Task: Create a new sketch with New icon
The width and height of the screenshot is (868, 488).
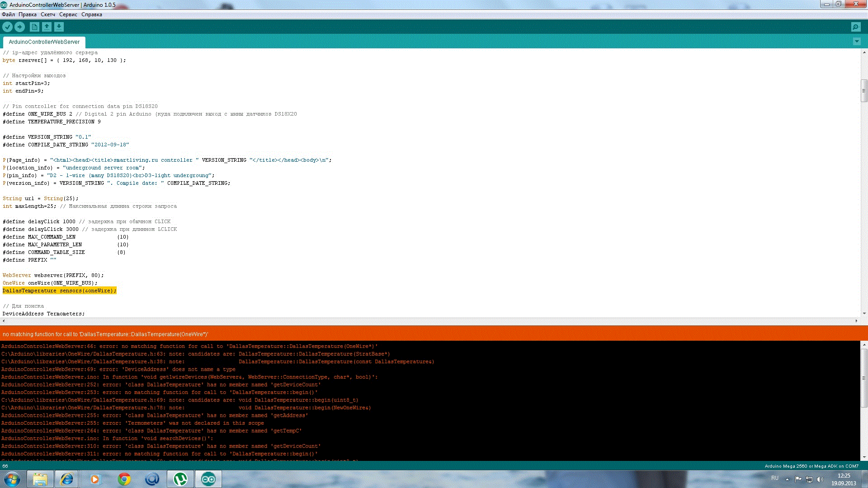Action: pos(34,27)
